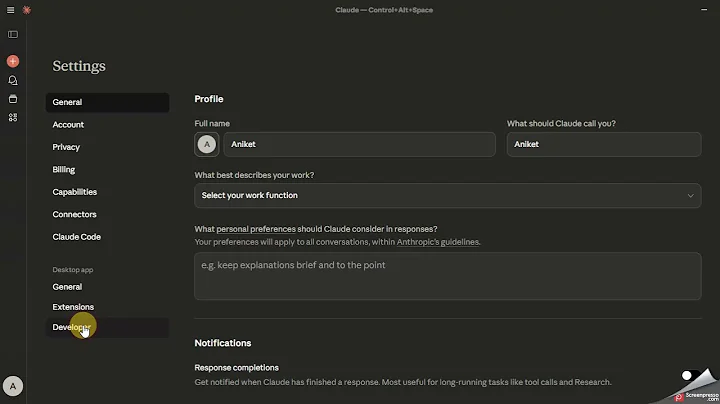Viewport: 720px width, 404px height.
Task: Click the Notifications section heading
Action: (223, 343)
